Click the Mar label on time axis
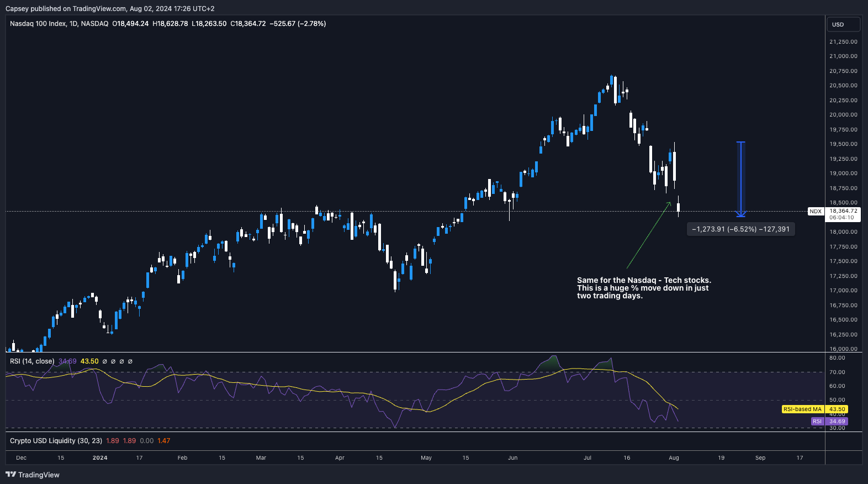 pos(261,458)
